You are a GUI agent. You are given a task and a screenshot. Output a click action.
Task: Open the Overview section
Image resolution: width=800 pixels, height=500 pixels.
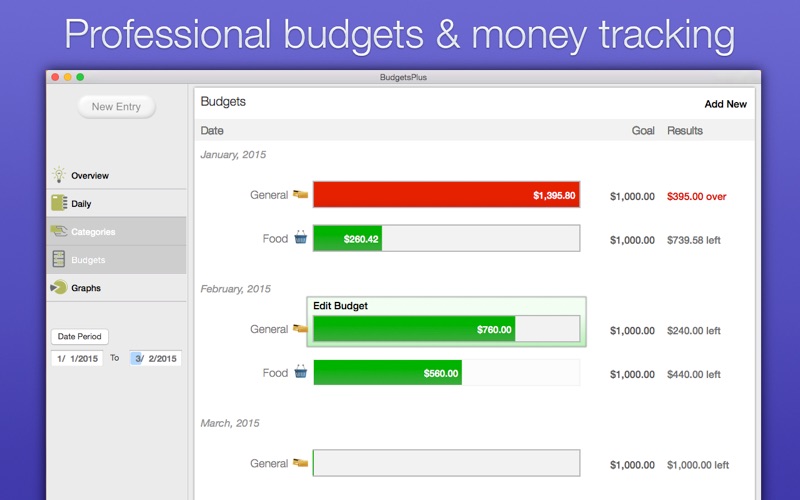click(x=116, y=176)
